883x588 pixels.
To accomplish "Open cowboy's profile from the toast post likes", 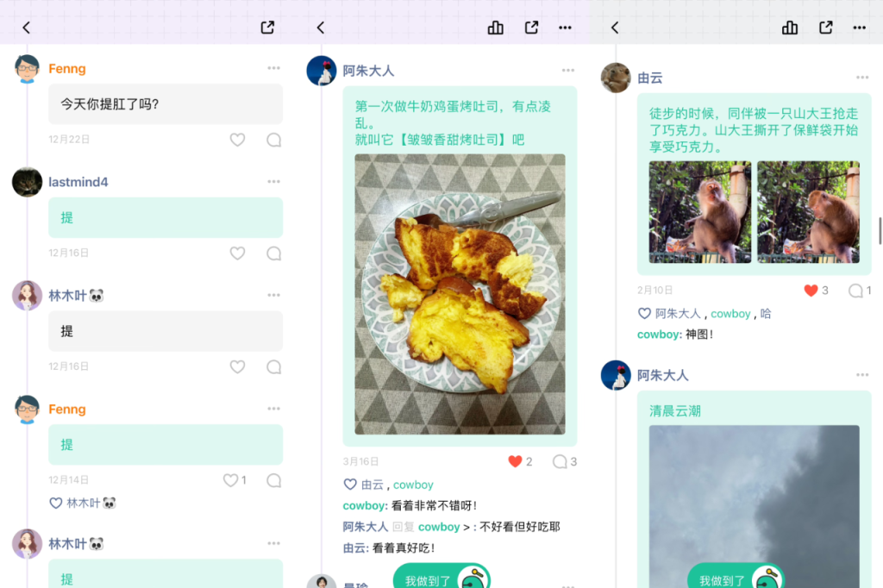I will point(413,485).
